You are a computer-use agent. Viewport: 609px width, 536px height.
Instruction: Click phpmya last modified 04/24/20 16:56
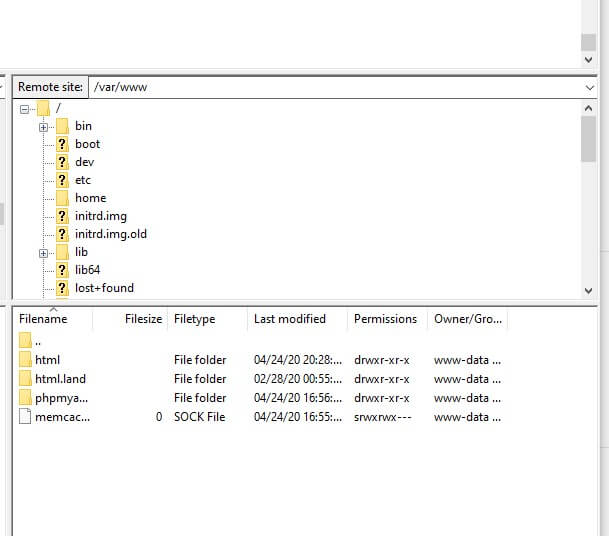298,398
